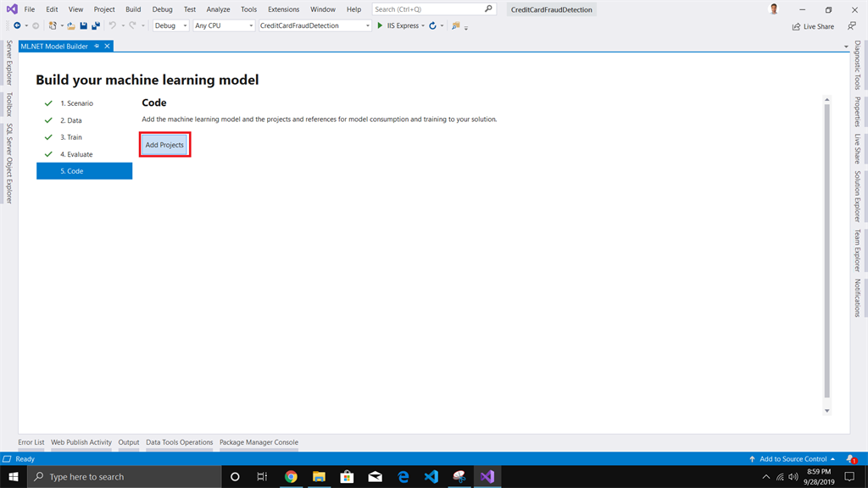
Task: Open the View menu
Action: click(x=75, y=9)
